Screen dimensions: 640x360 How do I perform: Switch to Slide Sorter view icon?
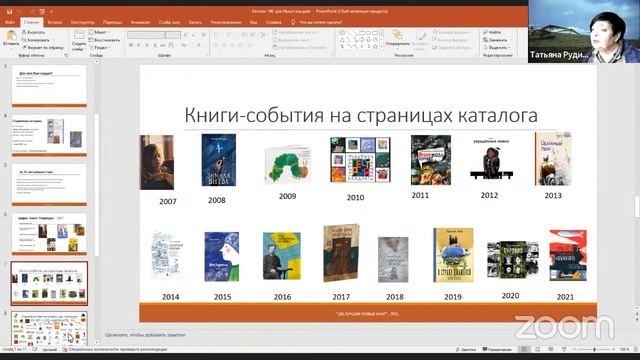(x=538, y=349)
